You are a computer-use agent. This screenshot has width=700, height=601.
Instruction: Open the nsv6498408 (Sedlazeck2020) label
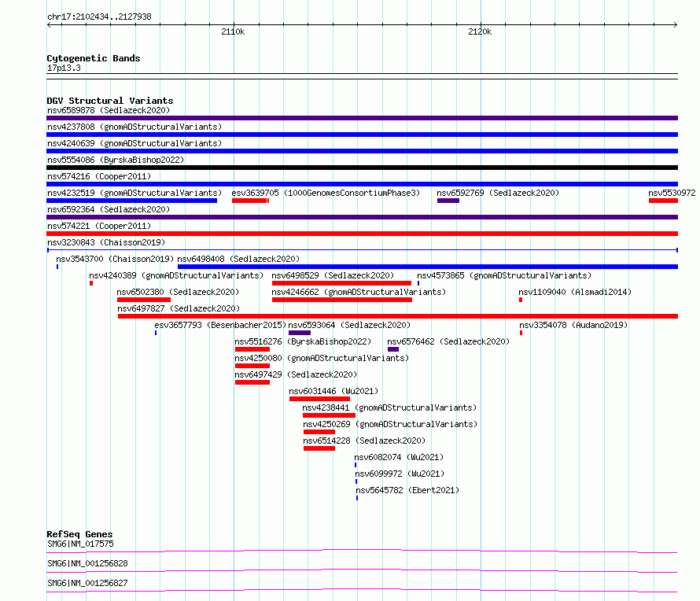click(238, 259)
